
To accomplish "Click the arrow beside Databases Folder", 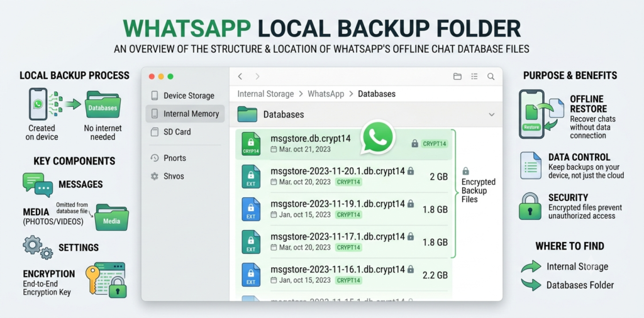I will pos(531,285).
